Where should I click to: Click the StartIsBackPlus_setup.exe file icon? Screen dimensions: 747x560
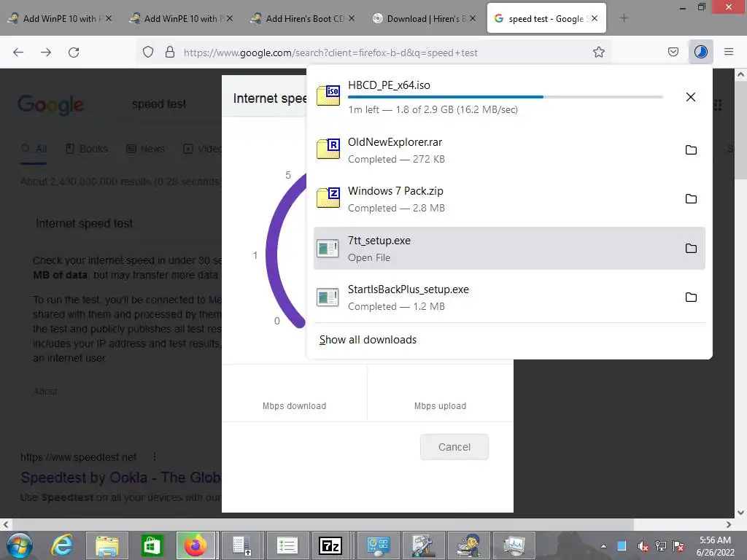pos(328,297)
